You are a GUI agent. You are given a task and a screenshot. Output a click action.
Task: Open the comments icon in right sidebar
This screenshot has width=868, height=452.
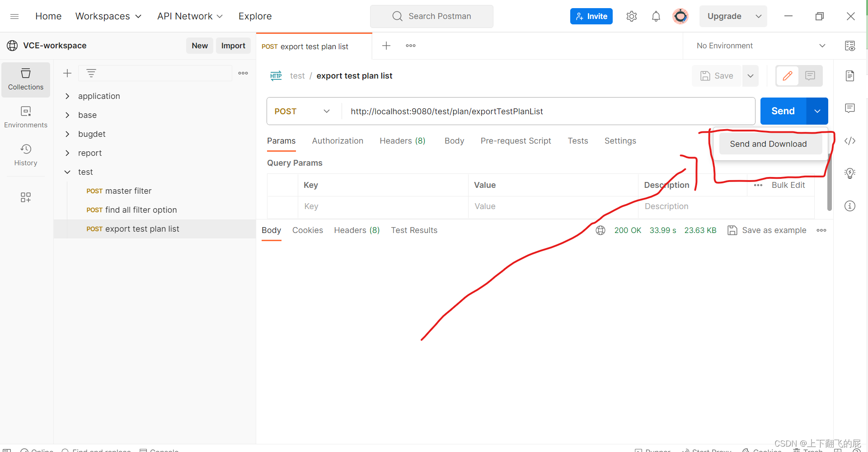[850, 108]
